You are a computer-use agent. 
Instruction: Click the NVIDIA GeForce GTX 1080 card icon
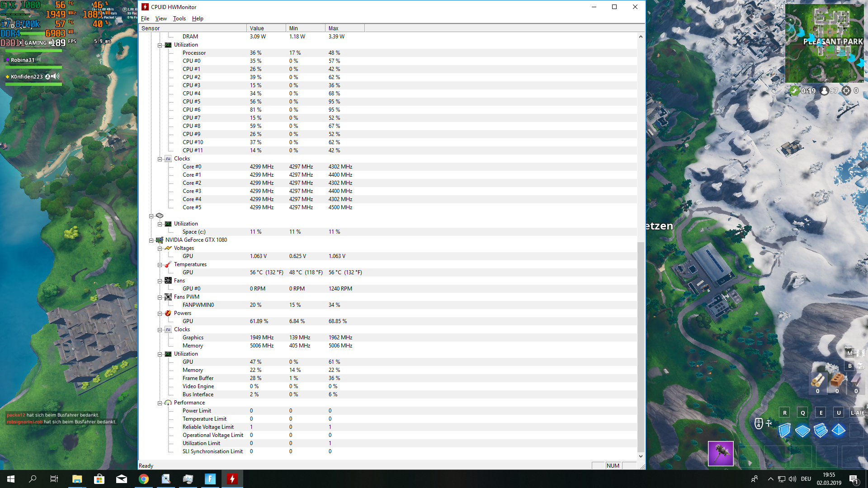pos(160,240)
